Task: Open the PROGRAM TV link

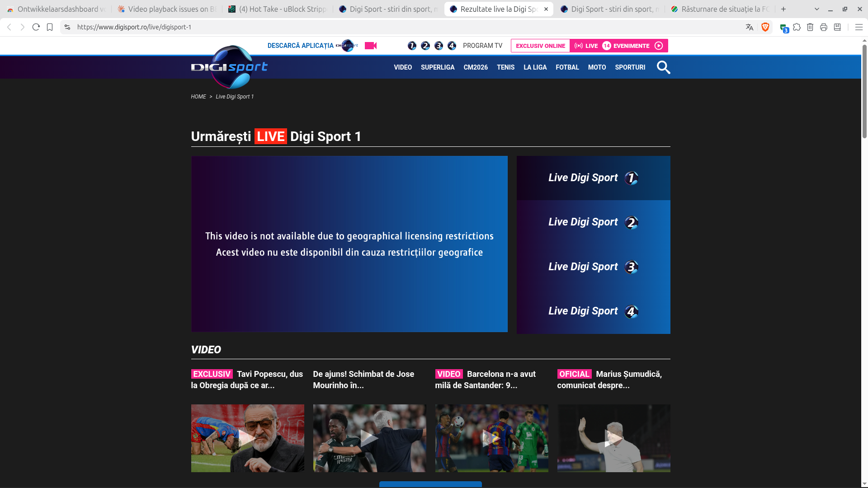Action: 482,46
